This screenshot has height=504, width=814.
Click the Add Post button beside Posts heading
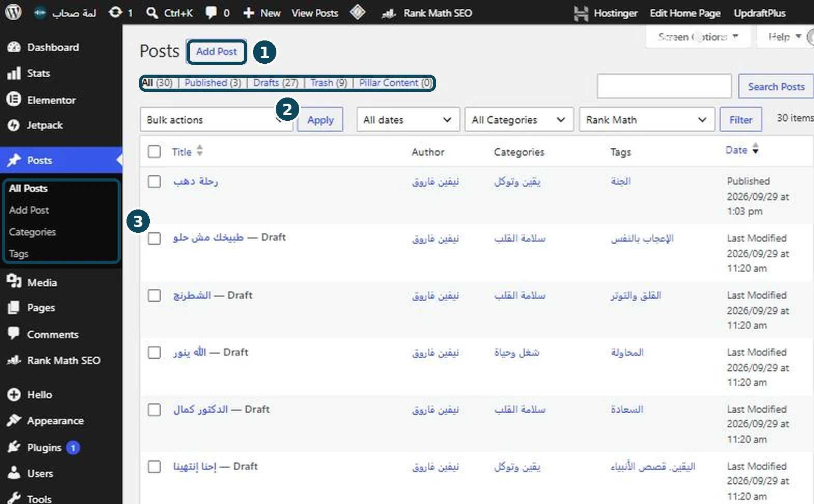tap(216, 52)
